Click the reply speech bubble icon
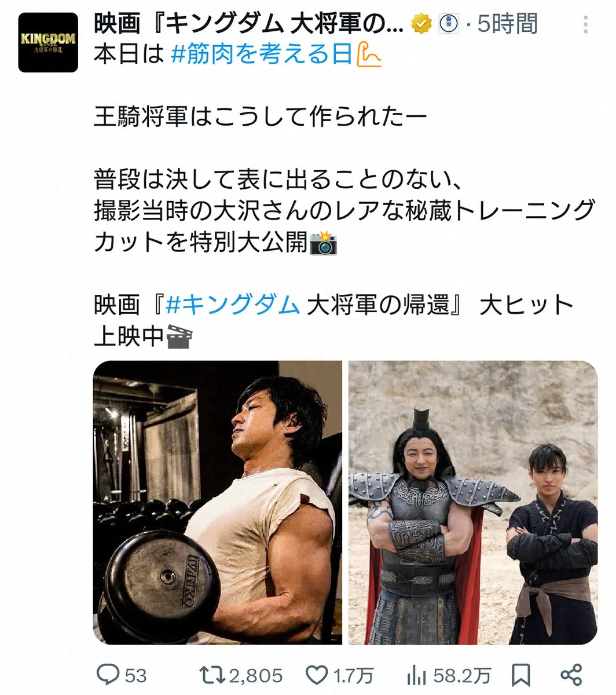The height and width of the screenshot is (695, 616). [x=108, y=674]
